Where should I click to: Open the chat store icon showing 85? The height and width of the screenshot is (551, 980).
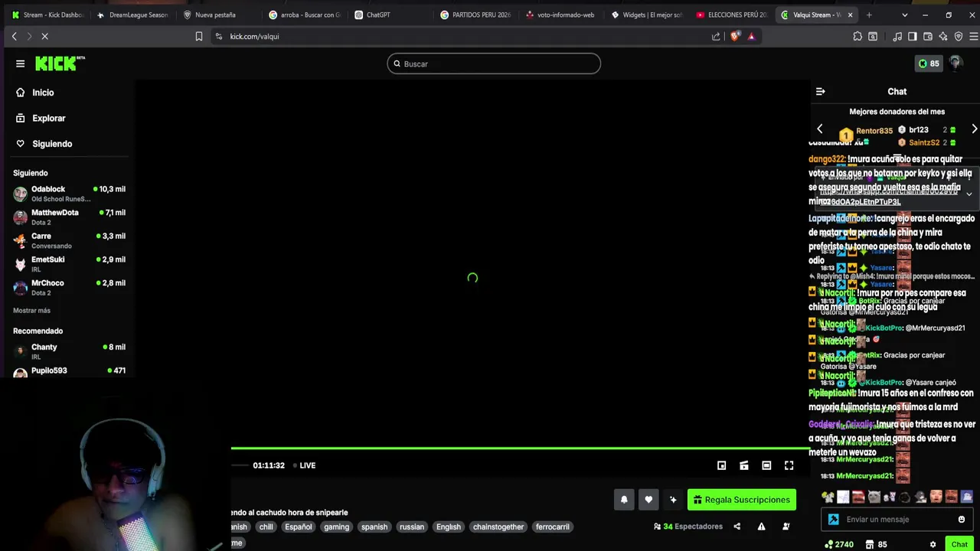876,544
